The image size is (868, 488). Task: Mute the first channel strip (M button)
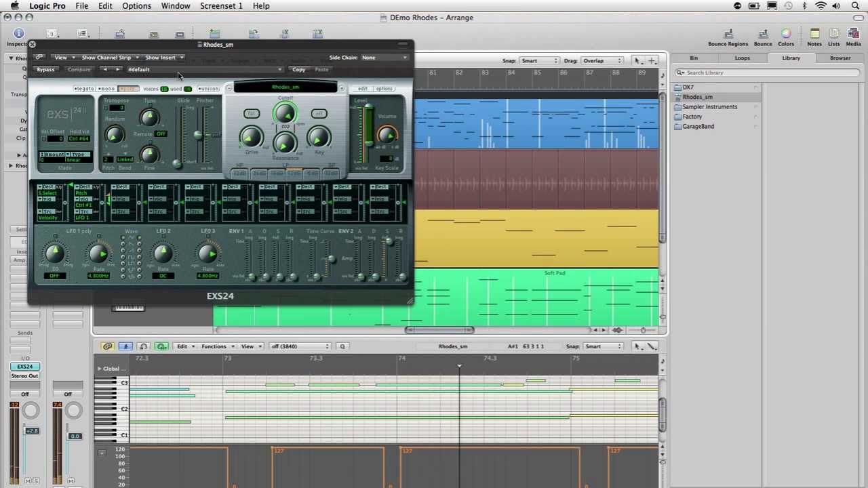tap(28, 481)
